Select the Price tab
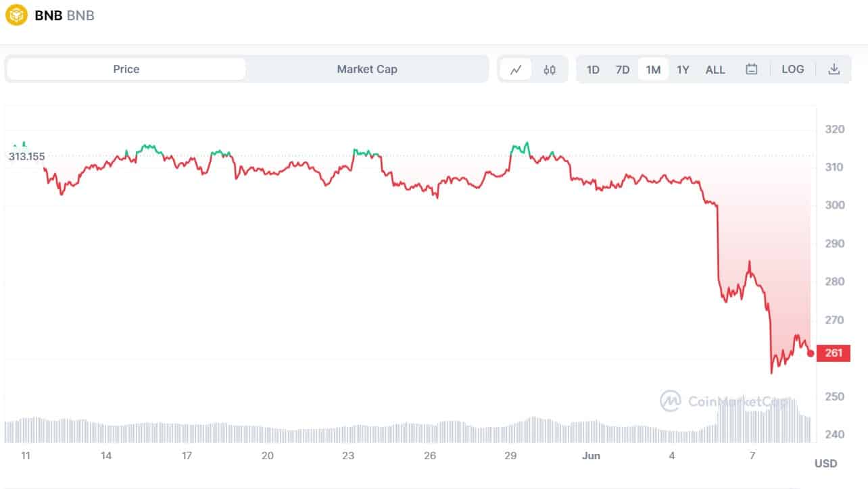Image resolution: width=868 pixels, height=489 pixels. [x=126, y=69]
